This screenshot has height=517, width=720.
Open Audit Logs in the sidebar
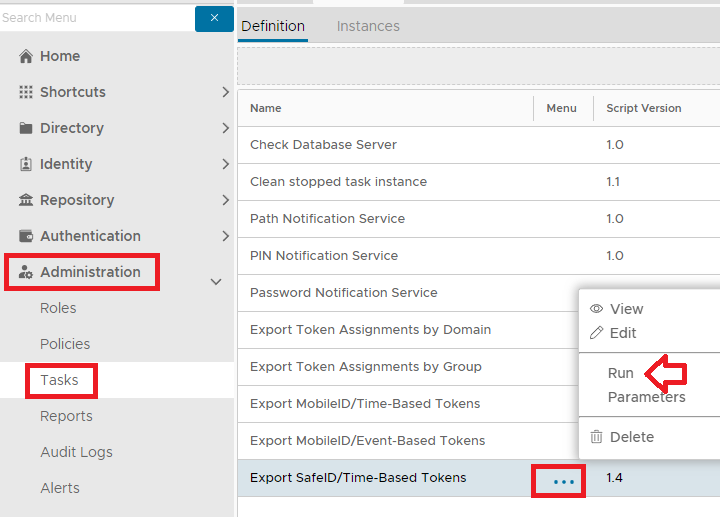pos(76,452)
